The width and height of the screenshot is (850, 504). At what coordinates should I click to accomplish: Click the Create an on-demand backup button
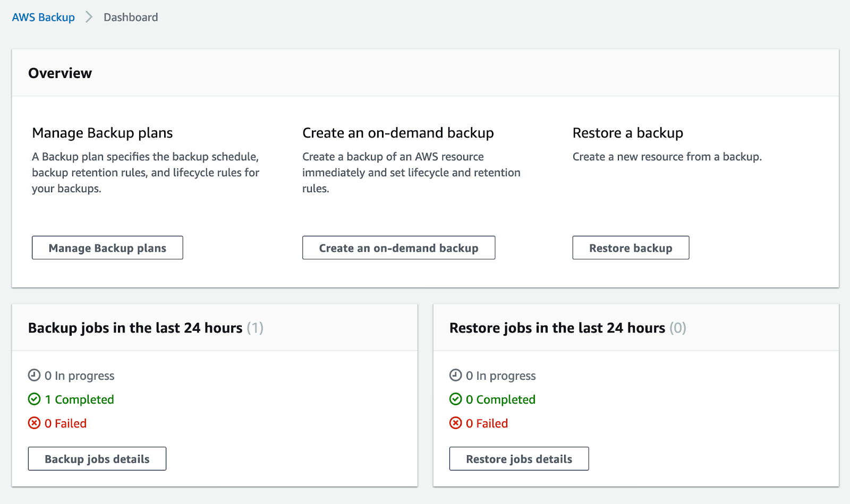398,248
